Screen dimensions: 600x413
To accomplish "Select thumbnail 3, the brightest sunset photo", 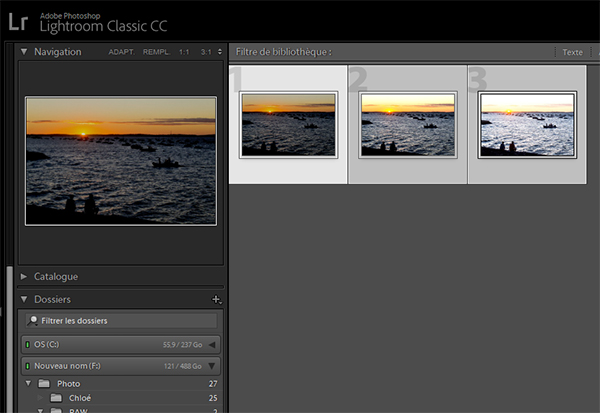I will point(527,124).
